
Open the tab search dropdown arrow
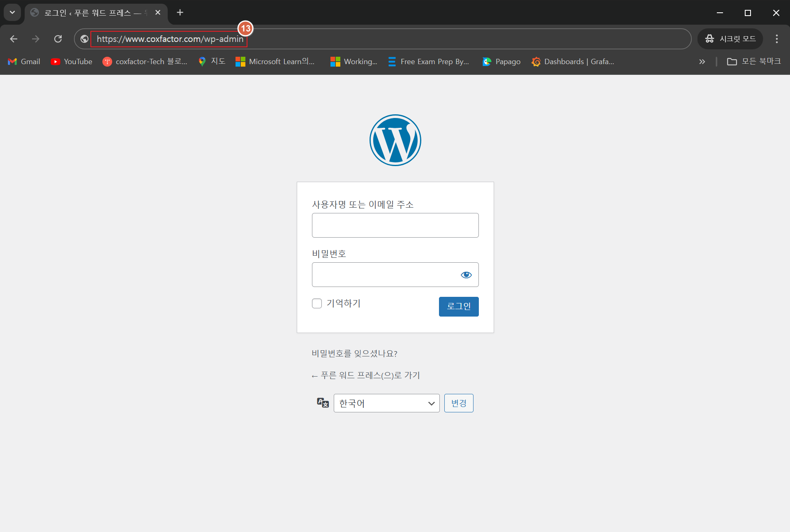point(12,12)
